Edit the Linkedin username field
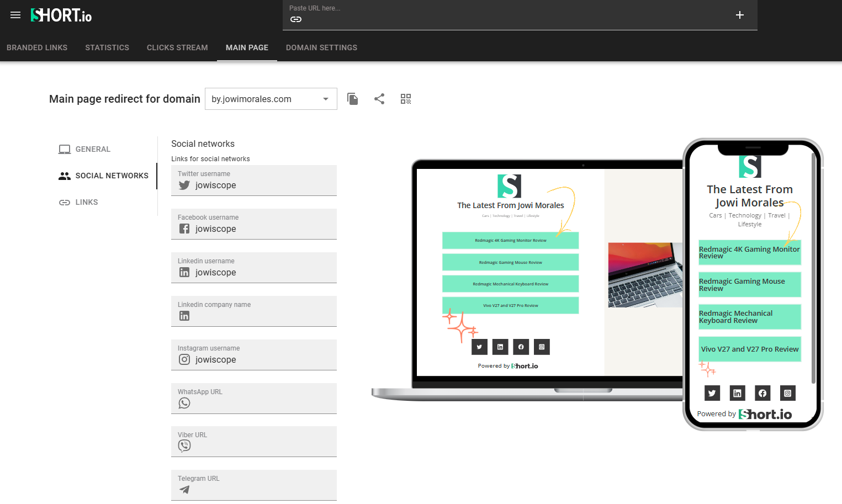 pos(254,268)
